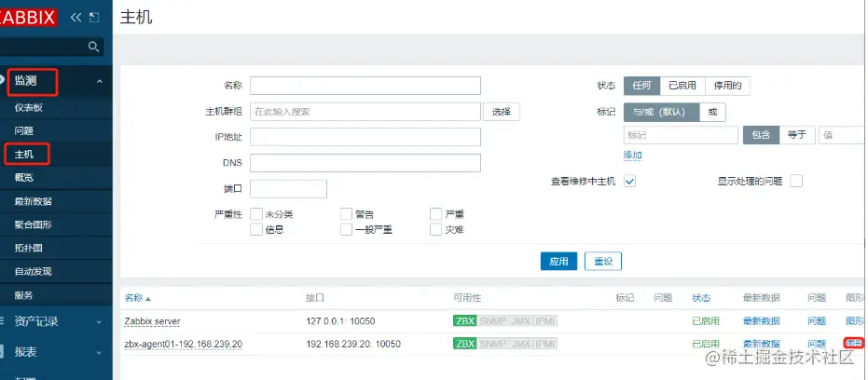Click 已启用 status for zbx-agent01
The image size is (868, 380).
[x=706, y=344]
